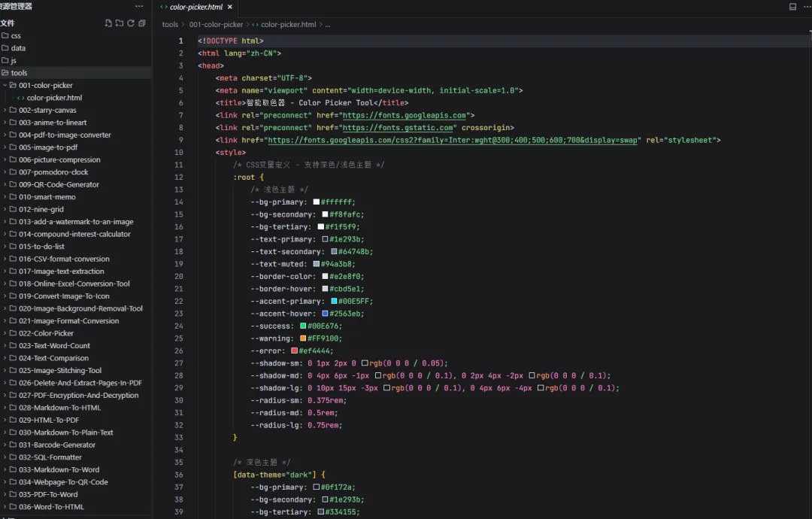Close the color-picker.html tab

[x=230, y=7]
